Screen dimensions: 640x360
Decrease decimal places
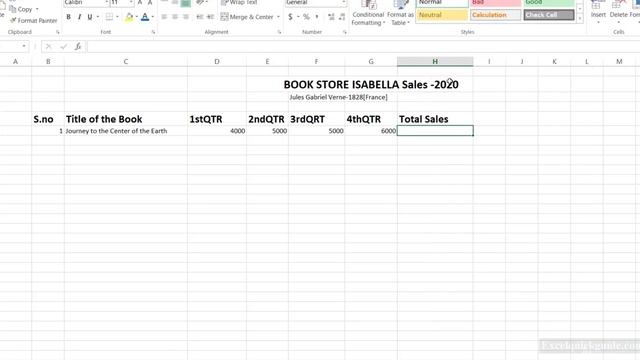(342, 17)
